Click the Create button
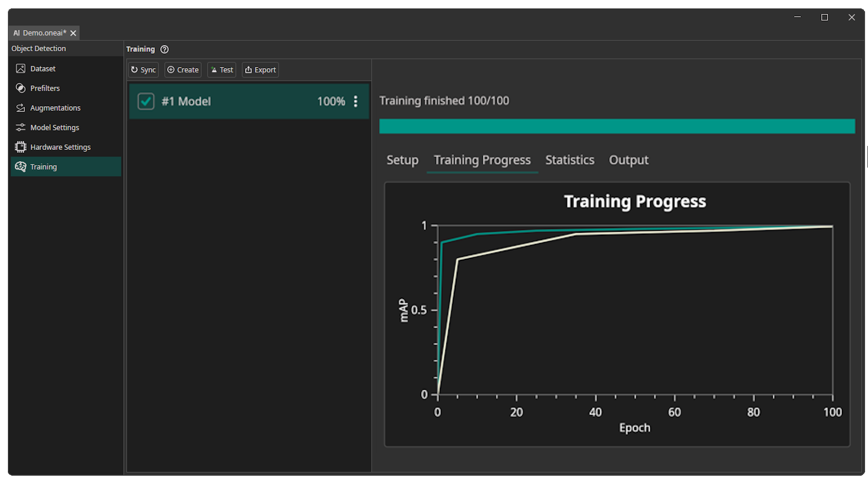868x488 pixels. (183, 70)
